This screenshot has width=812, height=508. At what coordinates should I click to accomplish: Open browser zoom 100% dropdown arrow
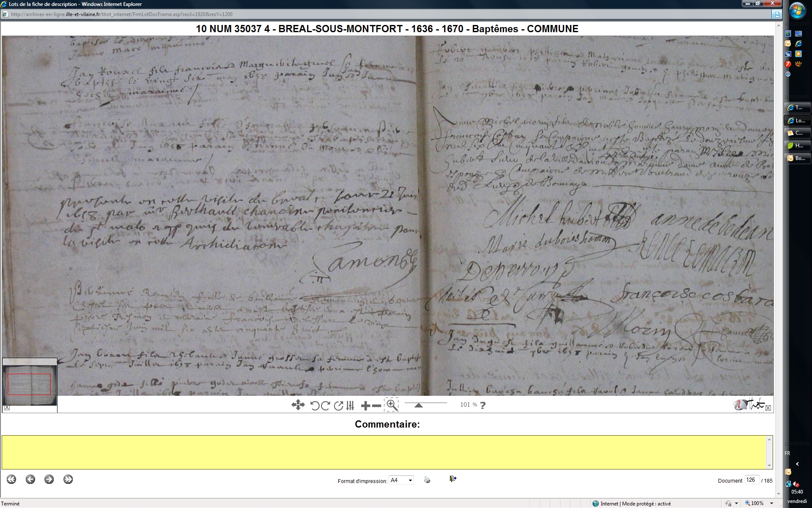coord(771,503)
